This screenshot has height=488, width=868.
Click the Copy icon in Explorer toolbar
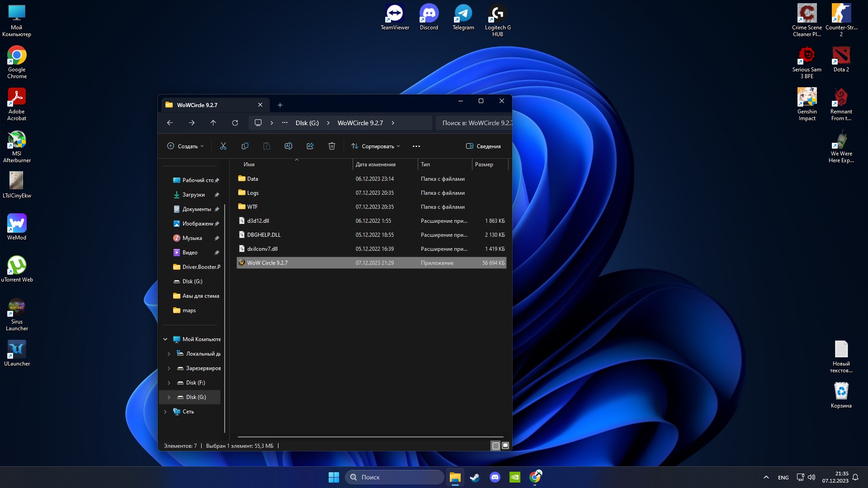point(245,146)
